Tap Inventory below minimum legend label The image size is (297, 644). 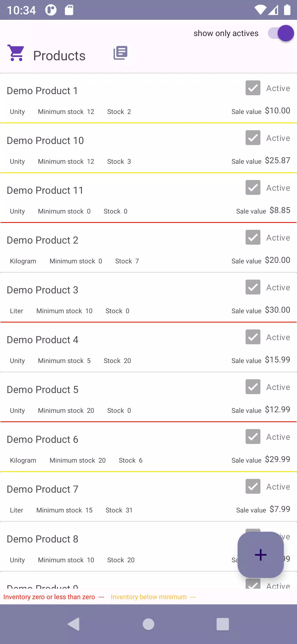click(148, 597)
